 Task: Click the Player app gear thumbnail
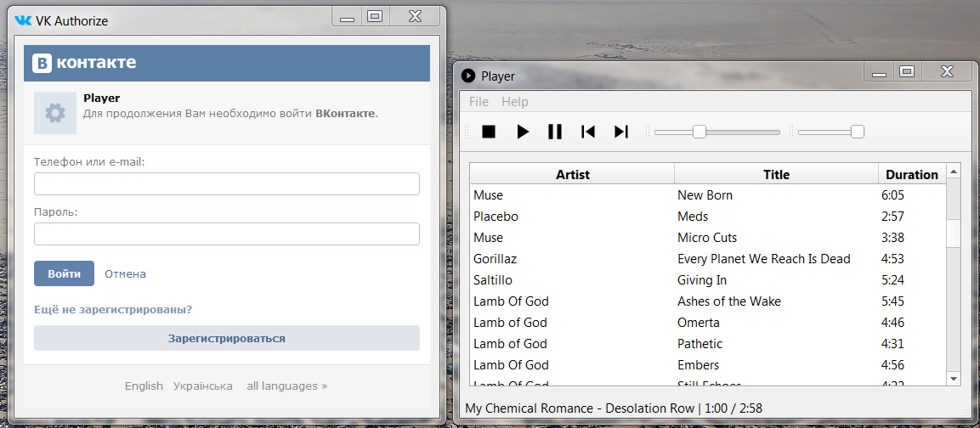pos(55,113)
